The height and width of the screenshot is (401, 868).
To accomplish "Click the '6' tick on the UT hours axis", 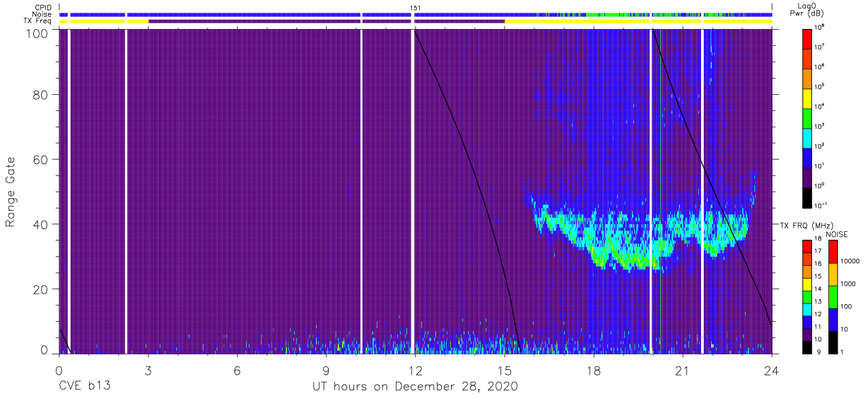I will (x=237, y=370).
